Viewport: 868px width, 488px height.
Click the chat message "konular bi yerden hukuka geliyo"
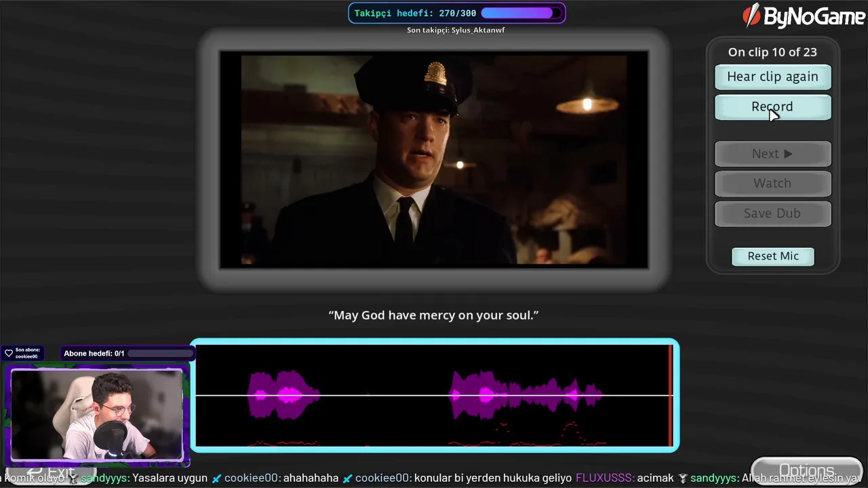tap(493, 478)
